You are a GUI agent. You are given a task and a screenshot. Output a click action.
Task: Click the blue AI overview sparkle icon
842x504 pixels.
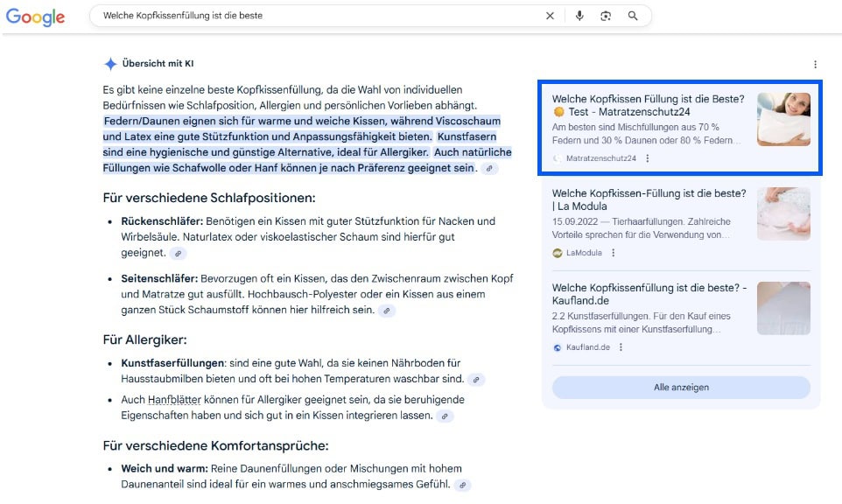pos(110,64)
